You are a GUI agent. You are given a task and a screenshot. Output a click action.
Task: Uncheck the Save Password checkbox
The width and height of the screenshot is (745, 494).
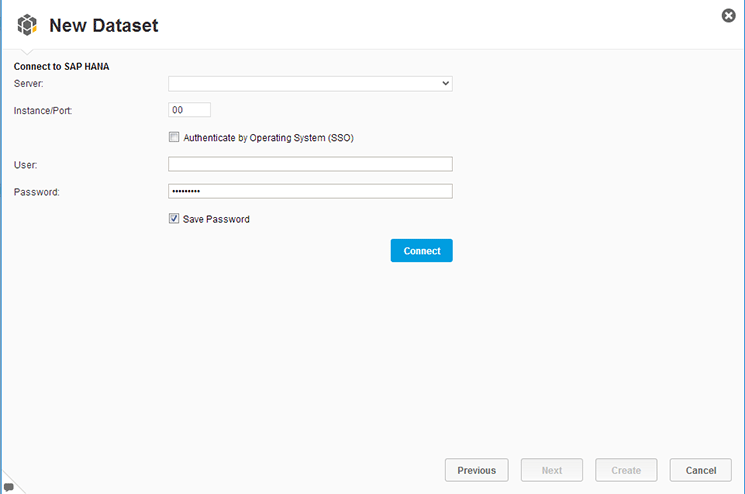[174, 218]
